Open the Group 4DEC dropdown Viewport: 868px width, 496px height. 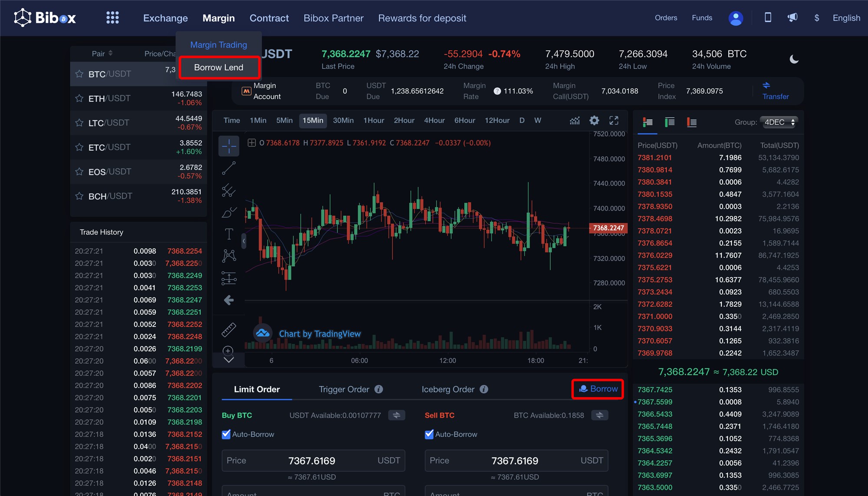(x=779, y=122)
